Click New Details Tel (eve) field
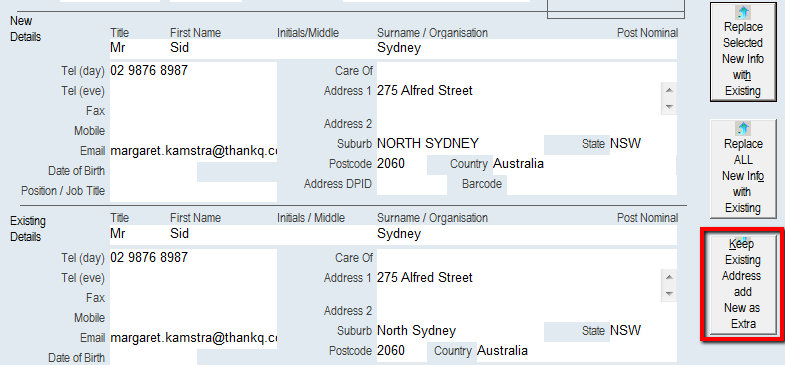Viewport: 785px width, 365px height. 193,91
